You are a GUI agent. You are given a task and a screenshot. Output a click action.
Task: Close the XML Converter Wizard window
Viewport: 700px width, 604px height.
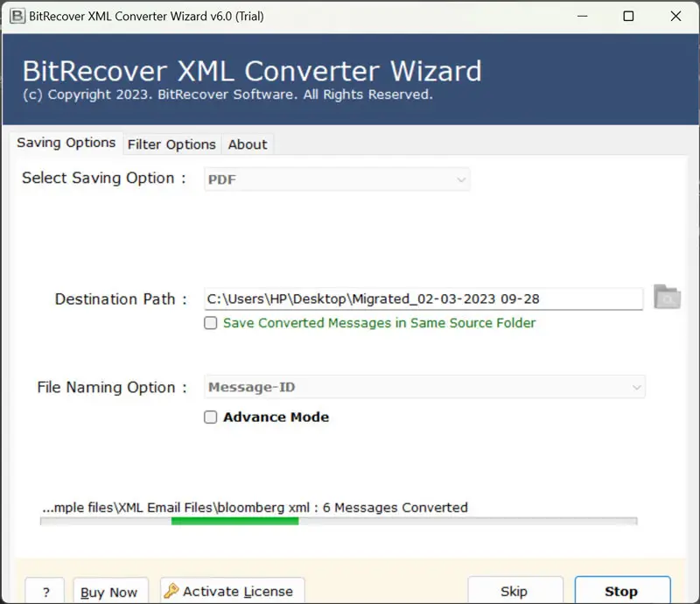coord(675,16)
